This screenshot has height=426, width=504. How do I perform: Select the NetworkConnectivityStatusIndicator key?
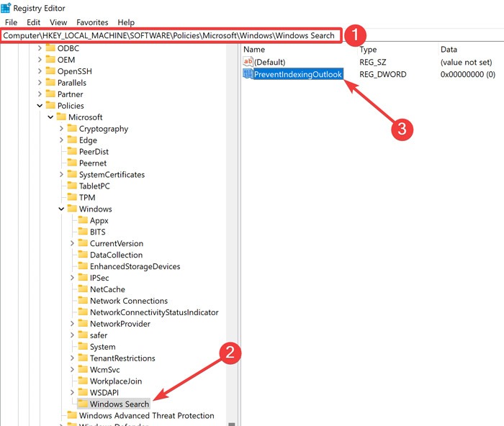click(154, 312)
